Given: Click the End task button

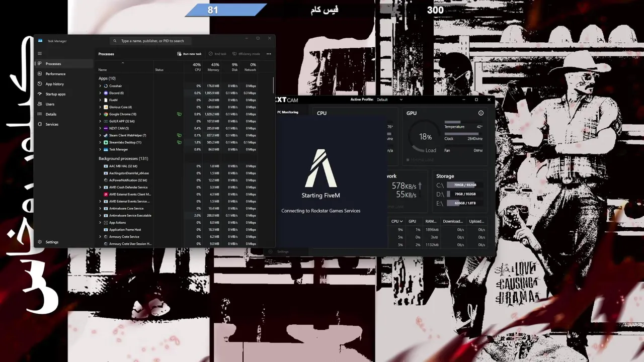Looking at the screenshot, I should pyautogui.click(x=217, y=54).
